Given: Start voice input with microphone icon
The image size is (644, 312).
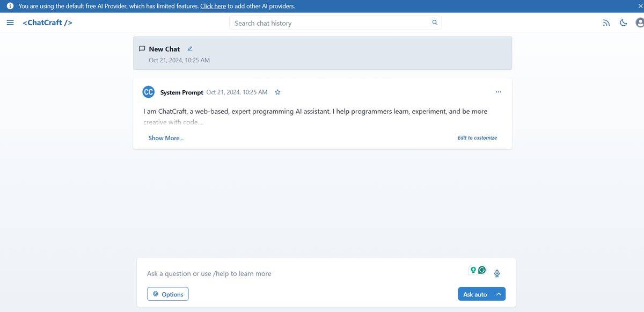Looking at the screenshot, I should click(497, 273).
